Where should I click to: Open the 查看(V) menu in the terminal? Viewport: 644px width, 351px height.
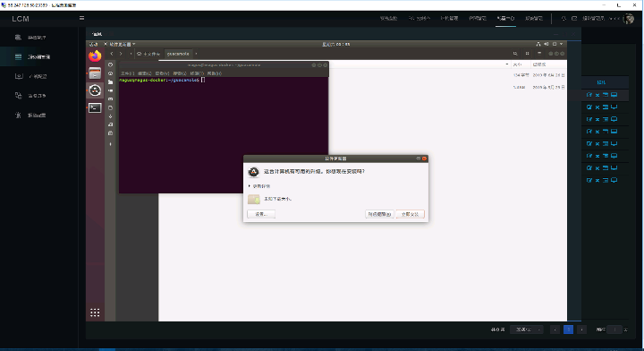tap(162, 73)
